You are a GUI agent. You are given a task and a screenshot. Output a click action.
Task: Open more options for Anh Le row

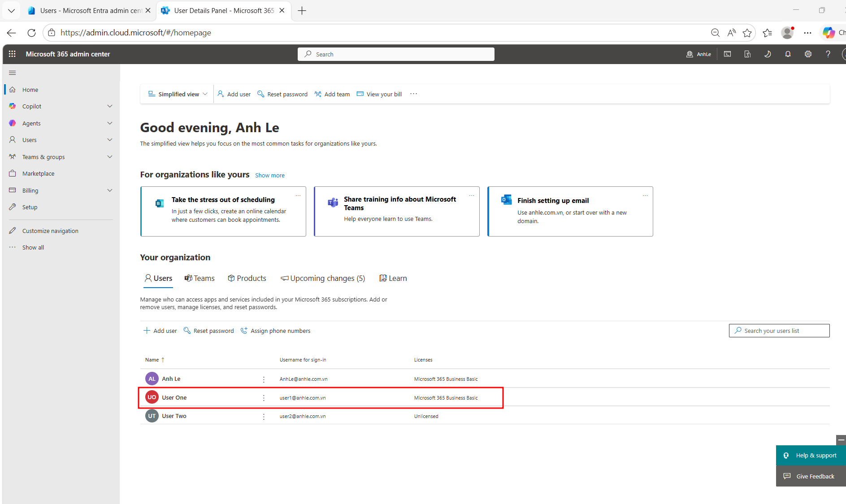(264, 379)
